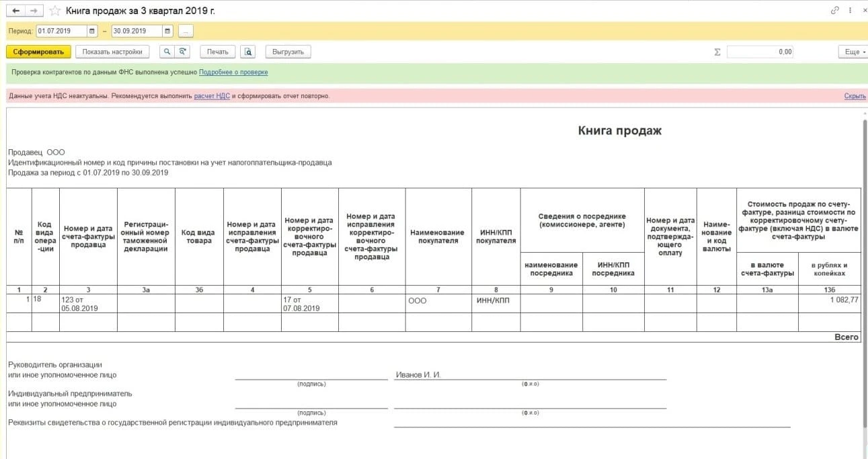
Task: Open the calendar icon for the end date
Action: [167, 30]
